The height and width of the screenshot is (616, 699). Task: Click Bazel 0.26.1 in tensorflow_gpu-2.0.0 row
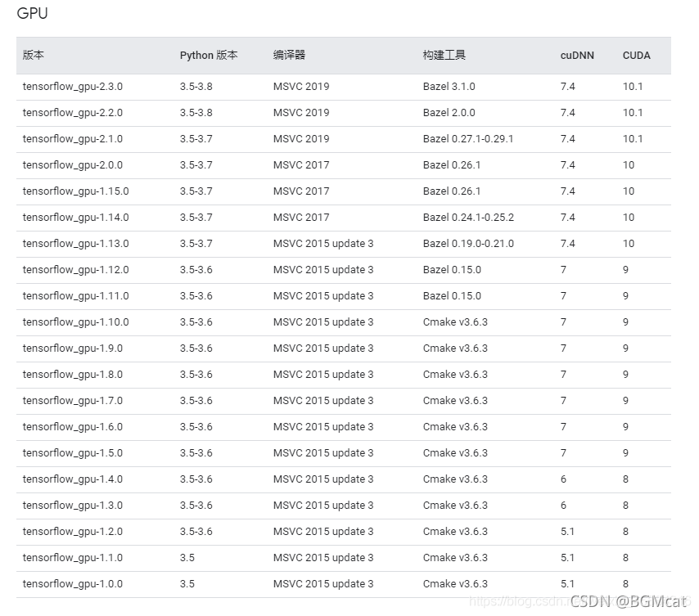click(452, 165)
